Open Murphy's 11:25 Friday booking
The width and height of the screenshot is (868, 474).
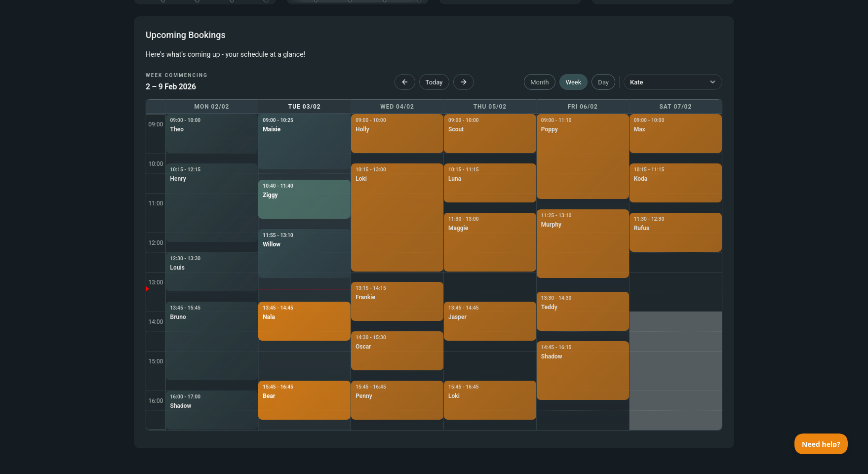pyautogui.click(x=582, y=243)
